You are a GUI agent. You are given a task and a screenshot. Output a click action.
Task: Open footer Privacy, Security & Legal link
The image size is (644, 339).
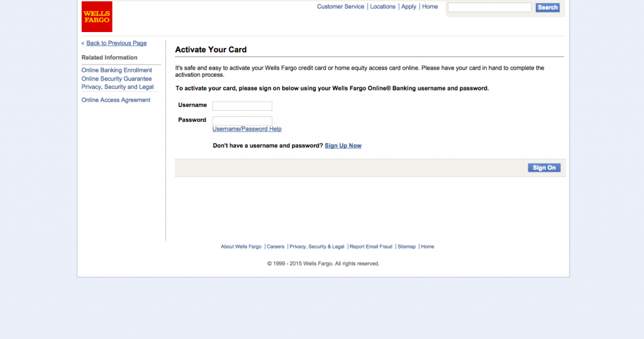click(x=317, y=247)
